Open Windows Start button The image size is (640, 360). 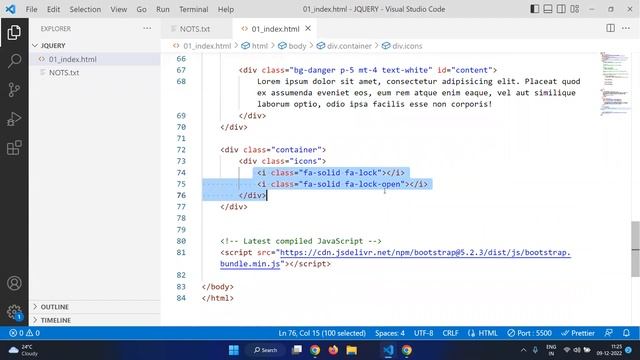coord(233,350)
